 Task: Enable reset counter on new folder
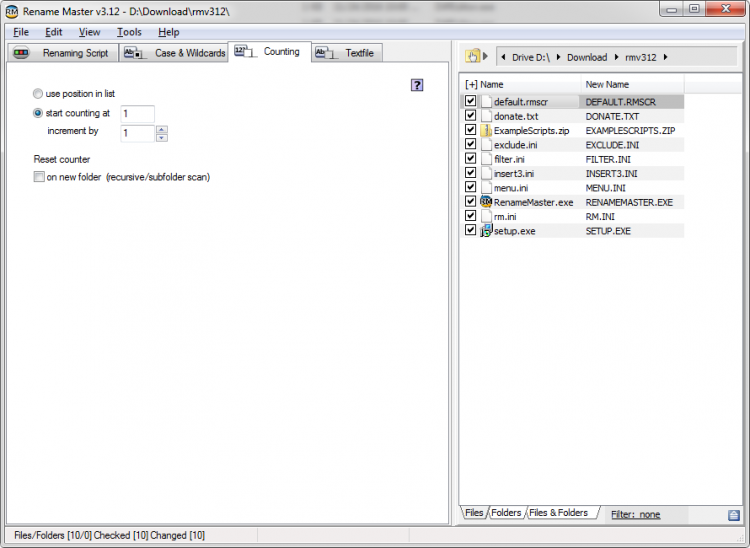(x=39, y=177)
